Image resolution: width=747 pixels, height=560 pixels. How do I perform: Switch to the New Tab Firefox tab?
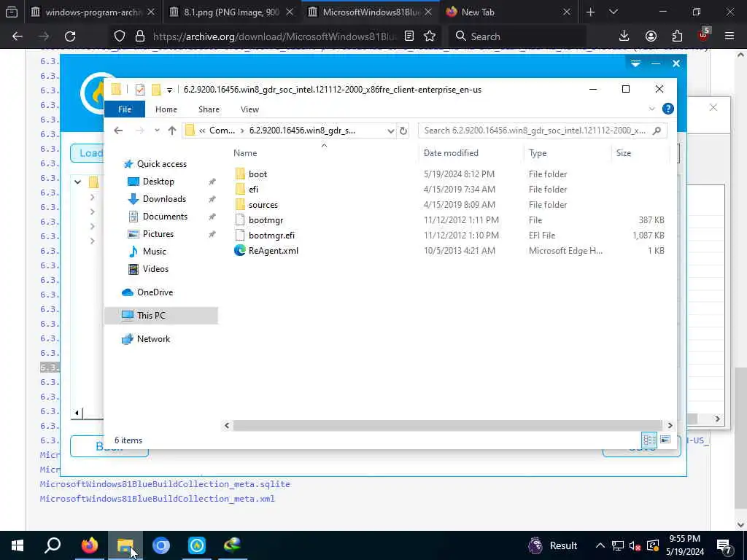point(510,12)
